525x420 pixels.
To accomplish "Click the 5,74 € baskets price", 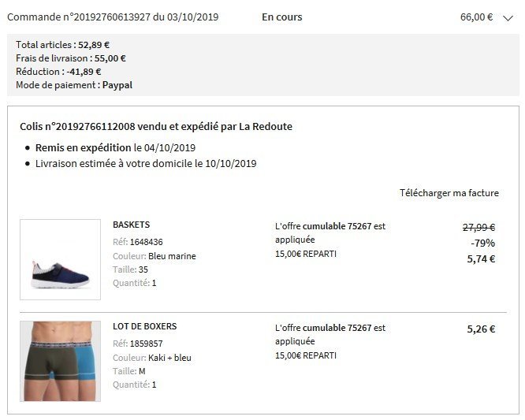I will 481,259.
